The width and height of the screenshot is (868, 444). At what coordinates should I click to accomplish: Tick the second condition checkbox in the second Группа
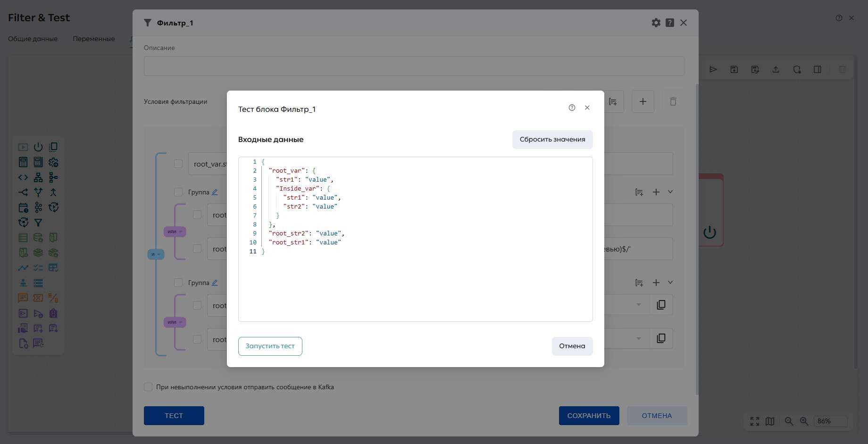pos(197,339)
